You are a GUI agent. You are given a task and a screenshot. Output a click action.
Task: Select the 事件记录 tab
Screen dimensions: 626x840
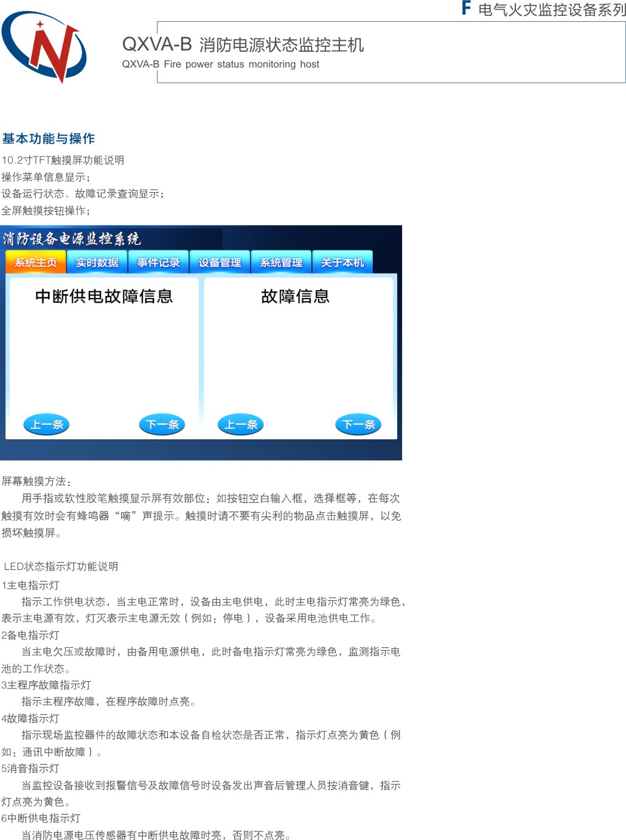[158, 262]
